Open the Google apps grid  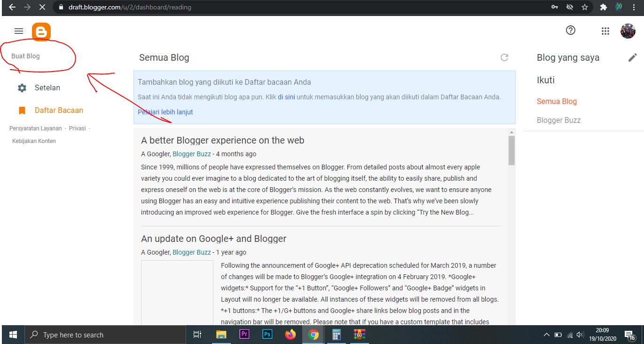click(605, 31)
